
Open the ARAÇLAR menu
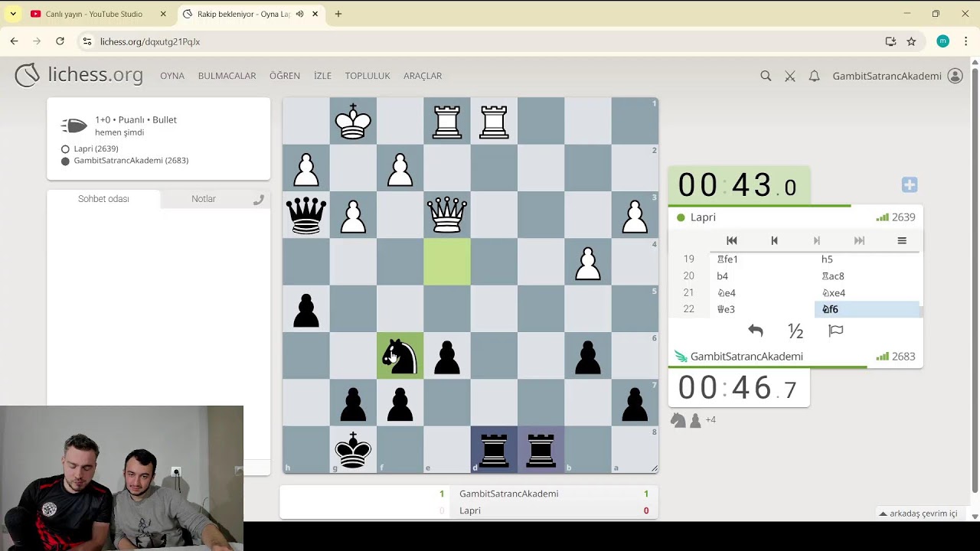click(423, 76)
